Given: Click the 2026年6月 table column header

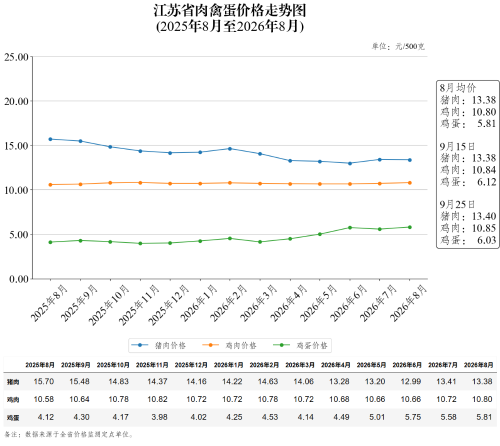Looking at the screenshot, I should point(407,365).
